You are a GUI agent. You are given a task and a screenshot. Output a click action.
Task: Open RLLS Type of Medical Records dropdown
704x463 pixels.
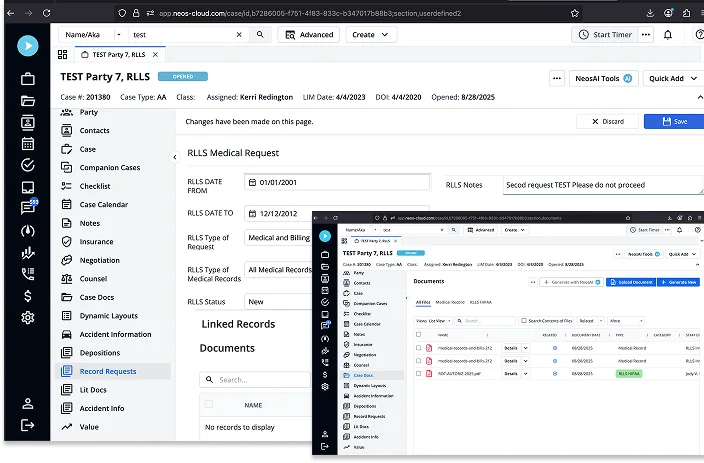(x=279, y=270)
